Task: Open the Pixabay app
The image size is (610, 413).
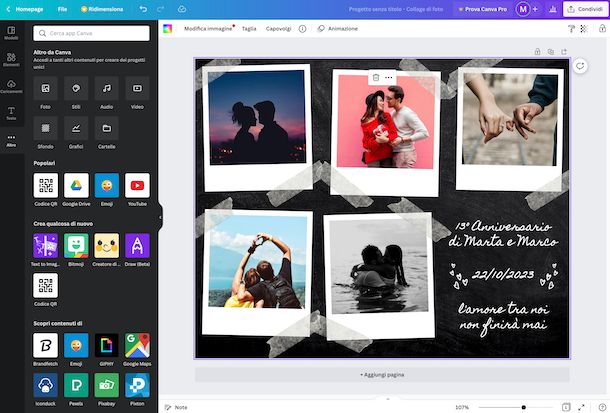Action: 107,385
